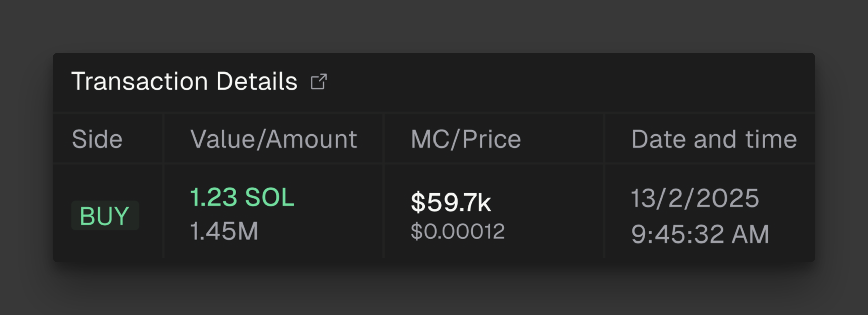Click the 13/2/2025 date

695,198
